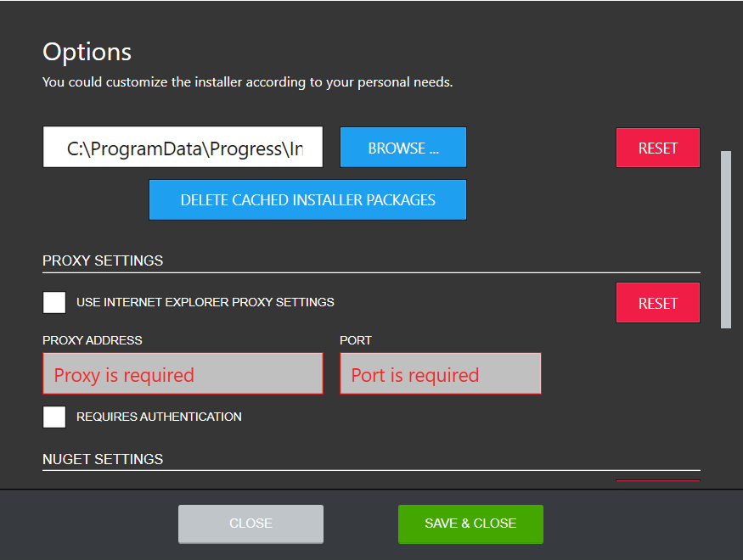
Task: Click the Options dialog title
Action: [x=87, y=52]
